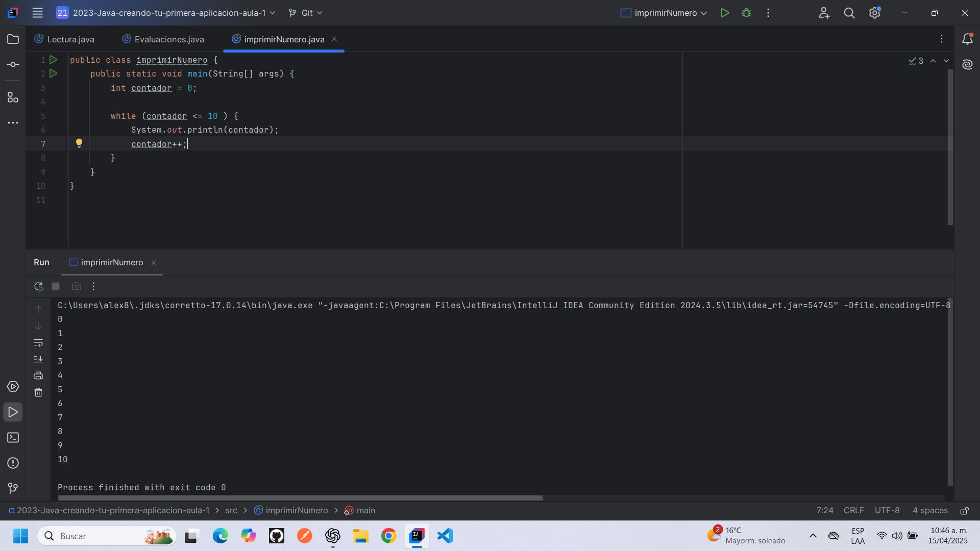
Task: Click the thread dump camera icon
Action: pyautogui.click(x=77, y=286)
